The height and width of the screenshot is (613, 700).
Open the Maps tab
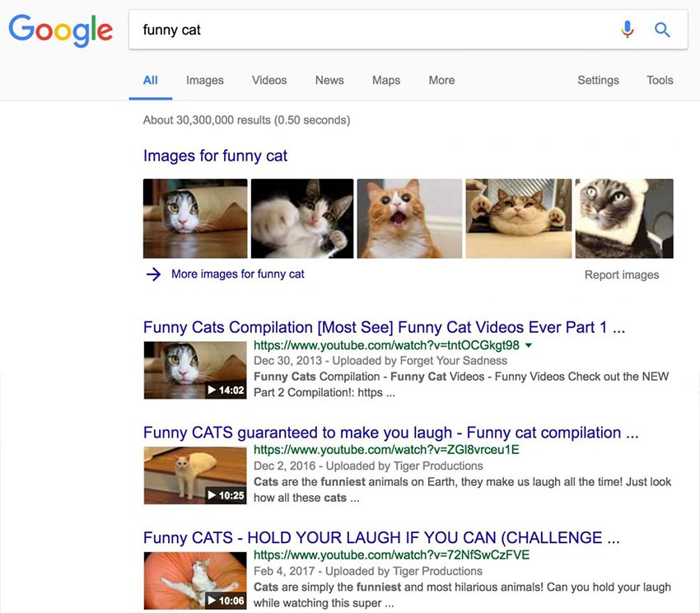pyautogui.click(x=386, y=81)
